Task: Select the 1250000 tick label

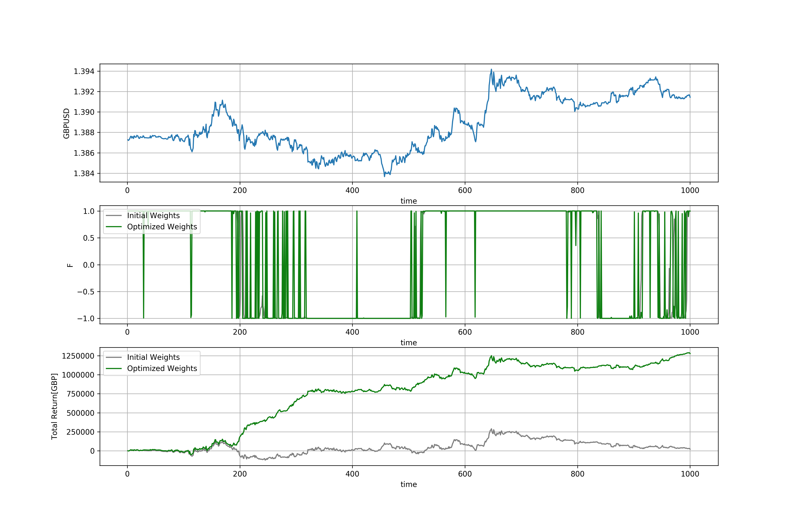Action: [78, 356]
